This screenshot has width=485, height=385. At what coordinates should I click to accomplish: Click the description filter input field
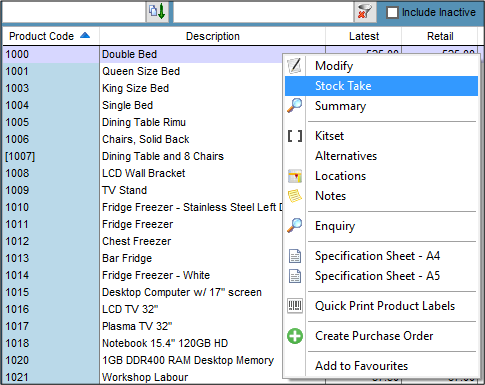pyautogui.click(x=263, y=12)
